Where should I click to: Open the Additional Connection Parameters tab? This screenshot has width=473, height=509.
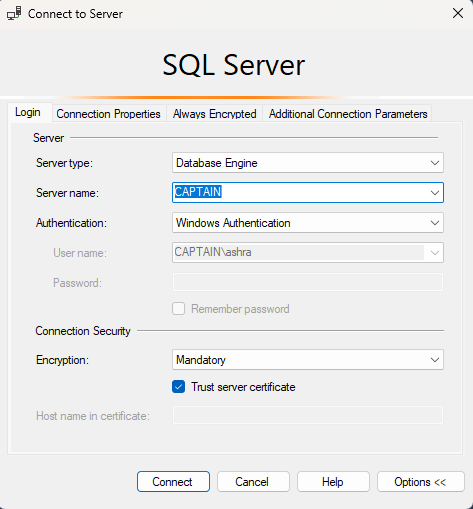coord(348,114)
